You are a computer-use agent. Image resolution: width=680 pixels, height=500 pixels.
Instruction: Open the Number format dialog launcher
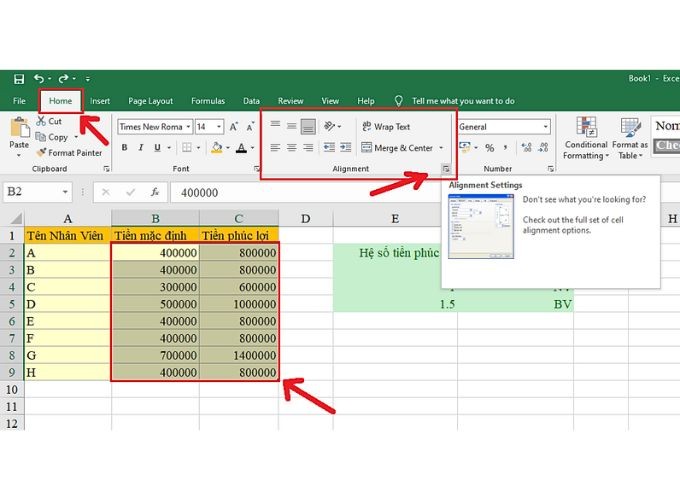[x=550, y=169]
